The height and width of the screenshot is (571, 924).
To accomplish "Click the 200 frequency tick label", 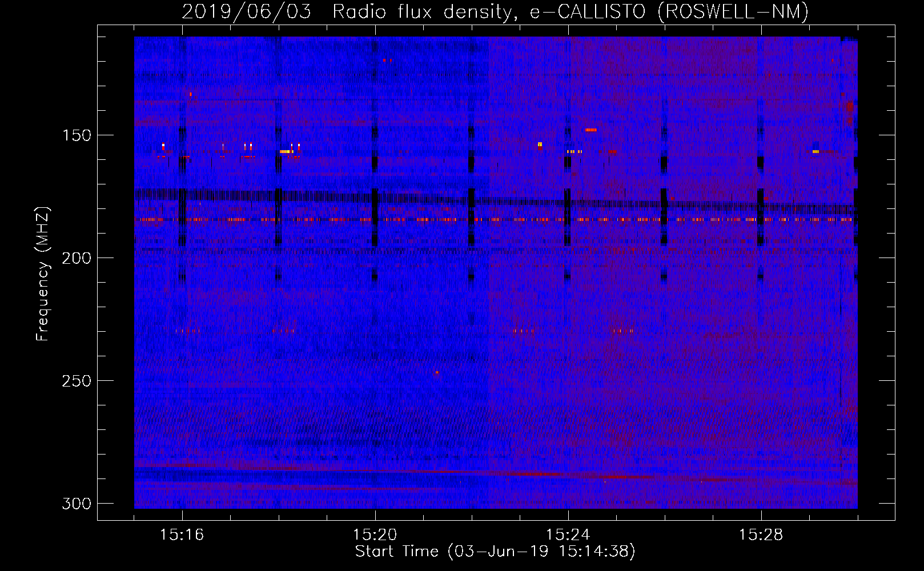I will [x=76, y=258].
